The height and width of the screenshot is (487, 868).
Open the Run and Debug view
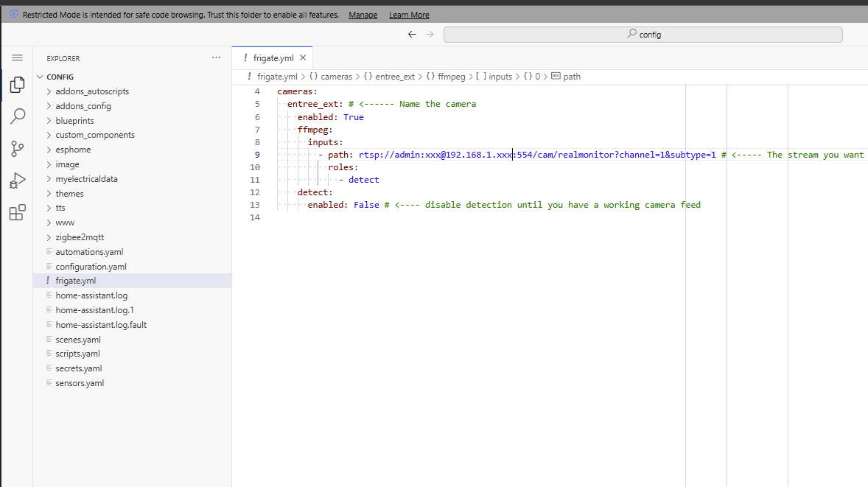point(17,181)
